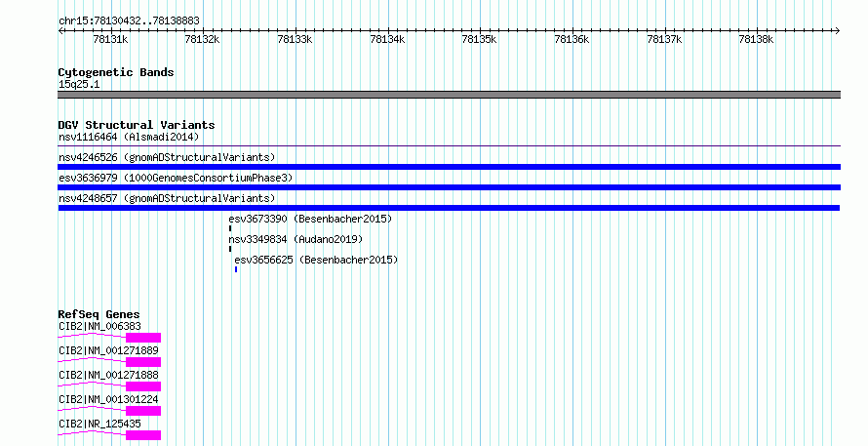
Task: Select the DGV Structural Variants track heading
Action: click(x=137, y=125)
